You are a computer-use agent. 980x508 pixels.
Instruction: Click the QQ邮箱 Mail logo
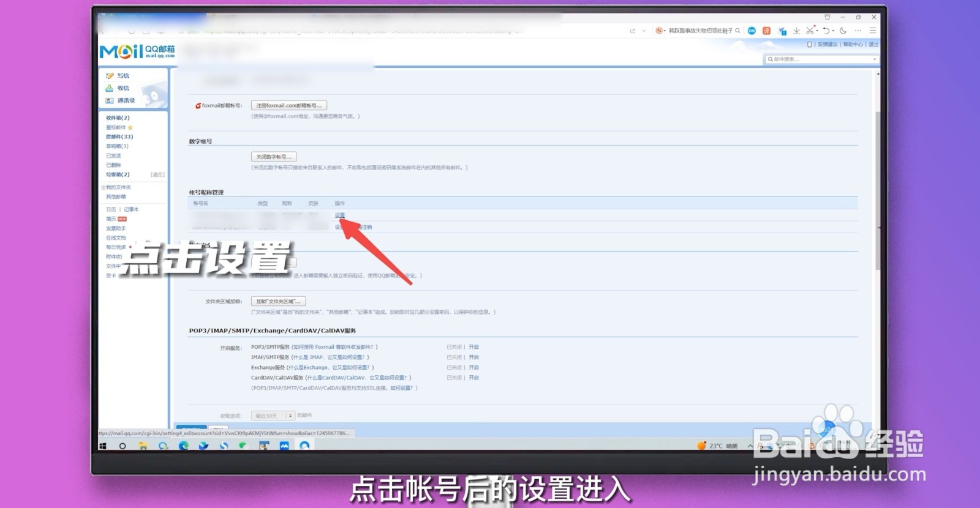click(137, 51)
